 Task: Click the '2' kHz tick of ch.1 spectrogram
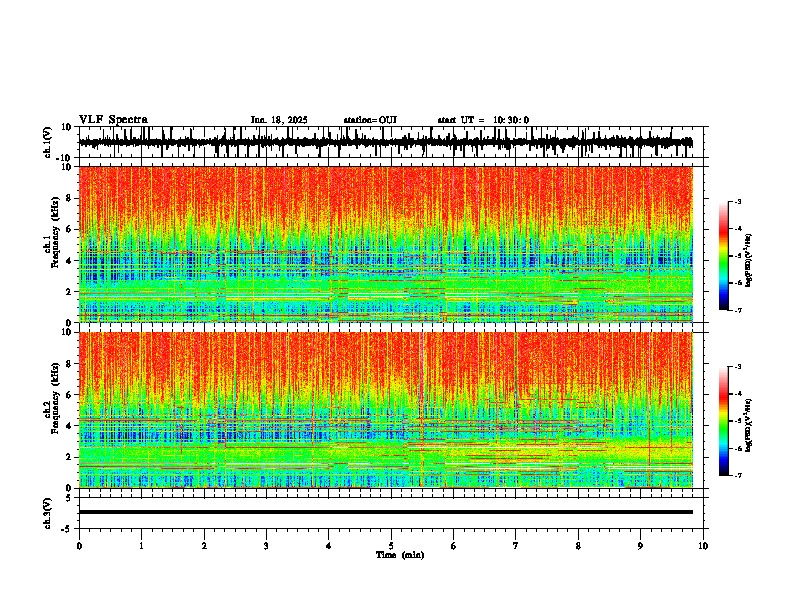[x=69, y=292]
